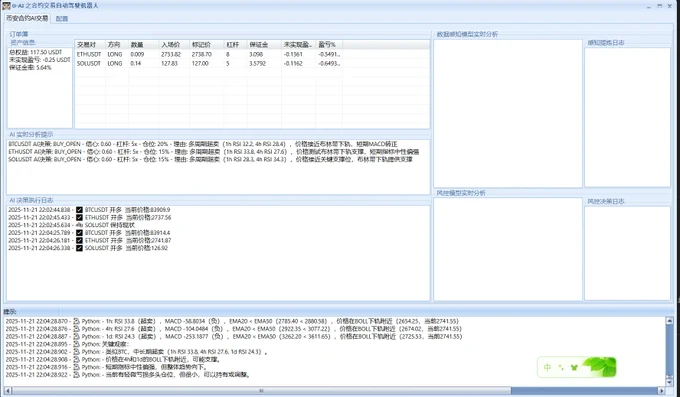Select log line 1h: RSI 33.8 (超卖)
680x397 pixels.
[x=232, y=322]
